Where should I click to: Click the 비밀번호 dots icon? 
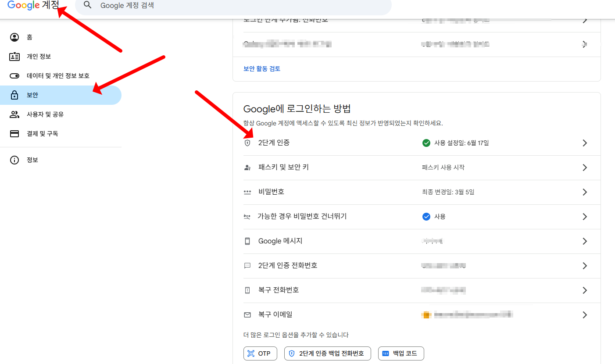[247, 192]
